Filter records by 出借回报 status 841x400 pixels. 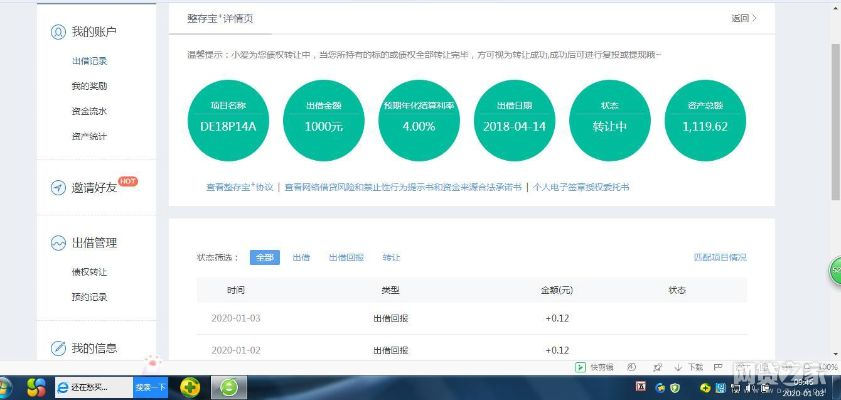[346, 257]
